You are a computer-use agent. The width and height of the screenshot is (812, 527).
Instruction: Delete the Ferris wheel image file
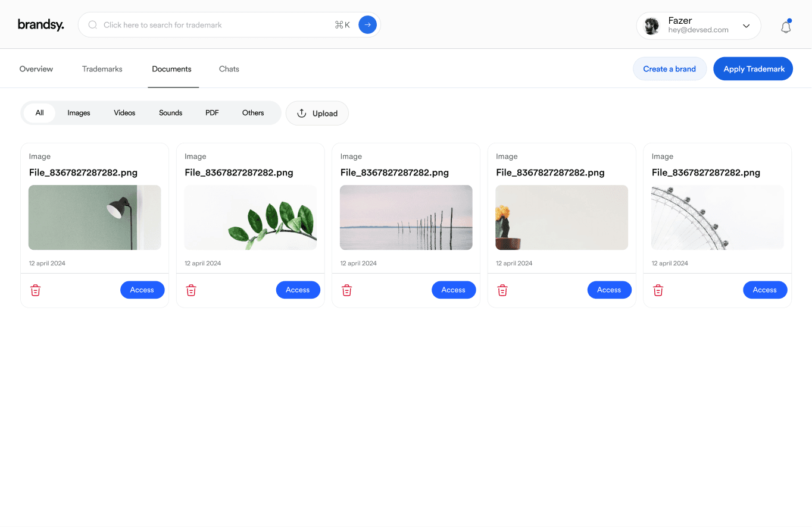(x=658, y=290)
